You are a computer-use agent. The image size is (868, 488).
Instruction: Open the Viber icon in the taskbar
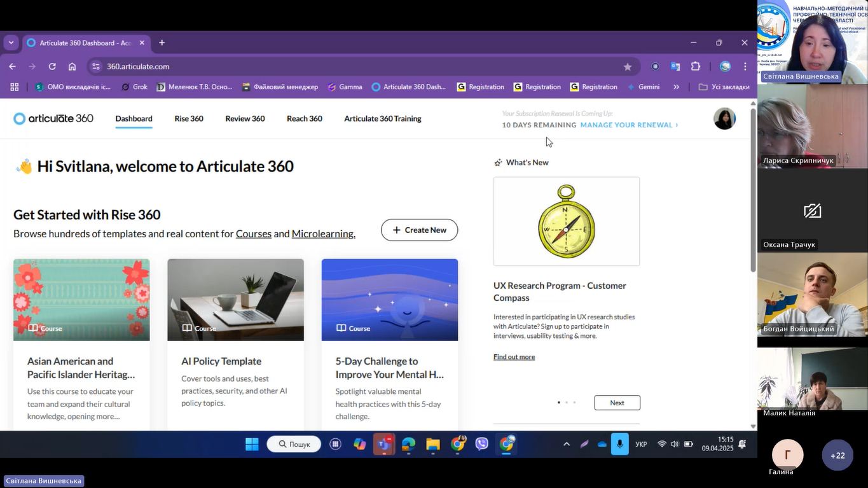pos(482,444)
